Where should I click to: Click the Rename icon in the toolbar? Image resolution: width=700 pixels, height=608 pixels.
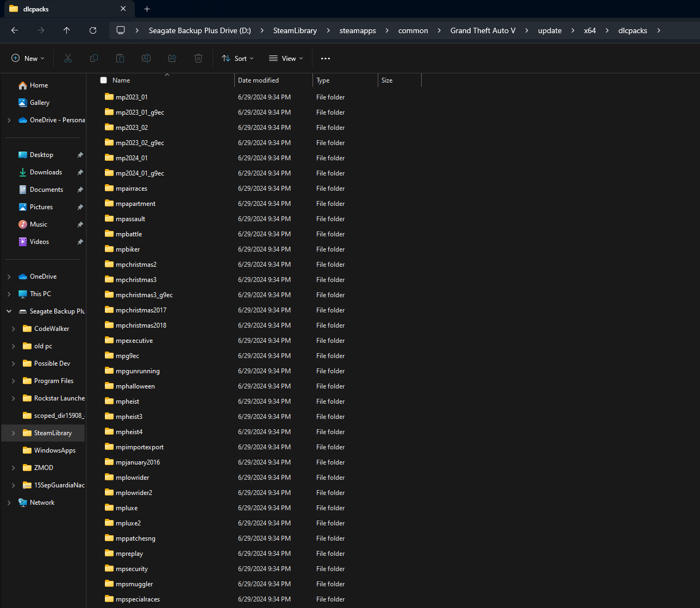(x=146, y=58)
